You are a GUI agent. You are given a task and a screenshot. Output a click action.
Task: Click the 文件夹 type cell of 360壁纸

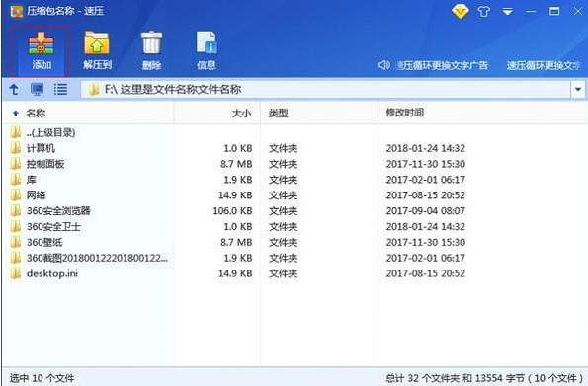click(283, 243)
